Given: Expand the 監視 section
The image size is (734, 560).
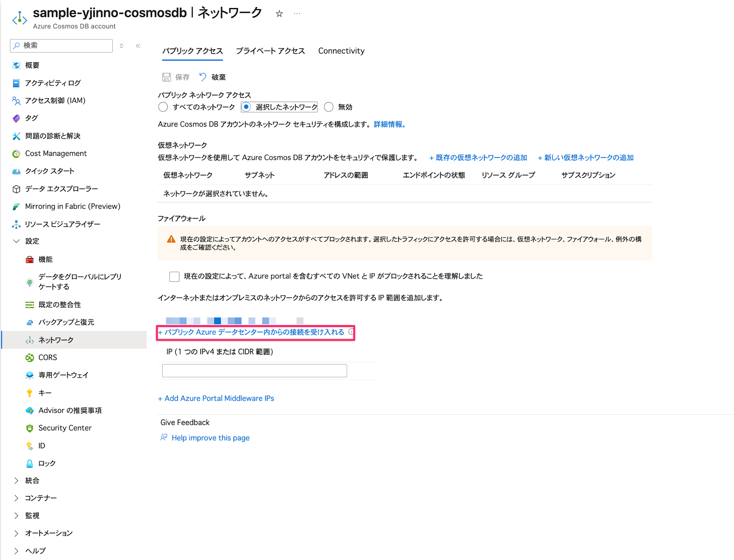Looking at the screenshot, I should point(16,516).
